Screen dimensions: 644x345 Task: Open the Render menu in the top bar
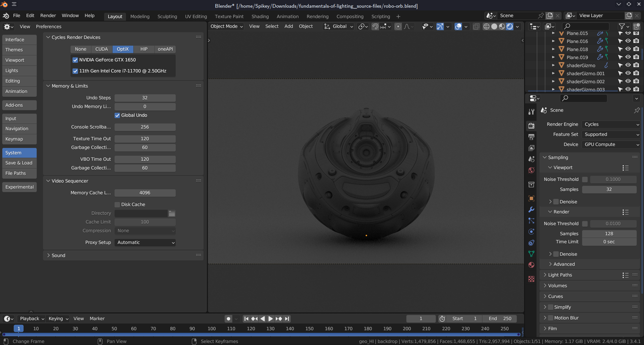point(48,15)
